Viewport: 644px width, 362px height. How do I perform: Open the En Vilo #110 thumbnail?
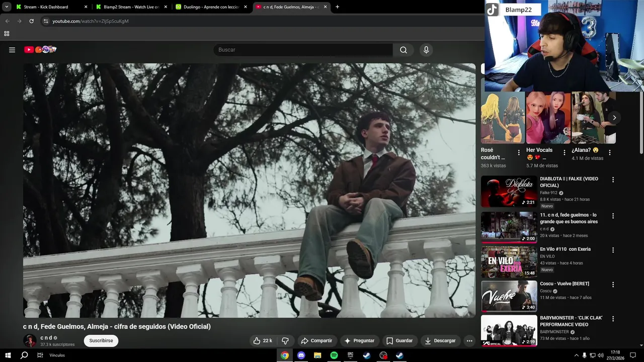509,261
